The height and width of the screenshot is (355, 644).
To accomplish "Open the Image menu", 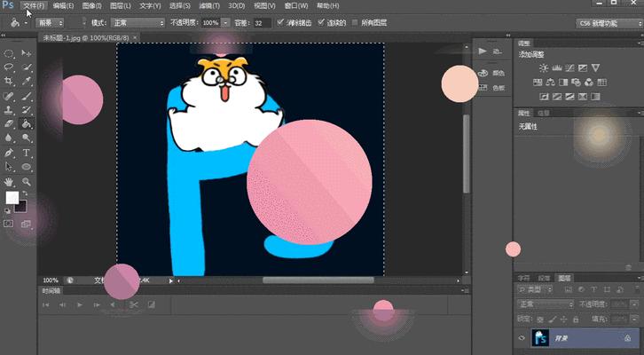I will tap(91, 5).
